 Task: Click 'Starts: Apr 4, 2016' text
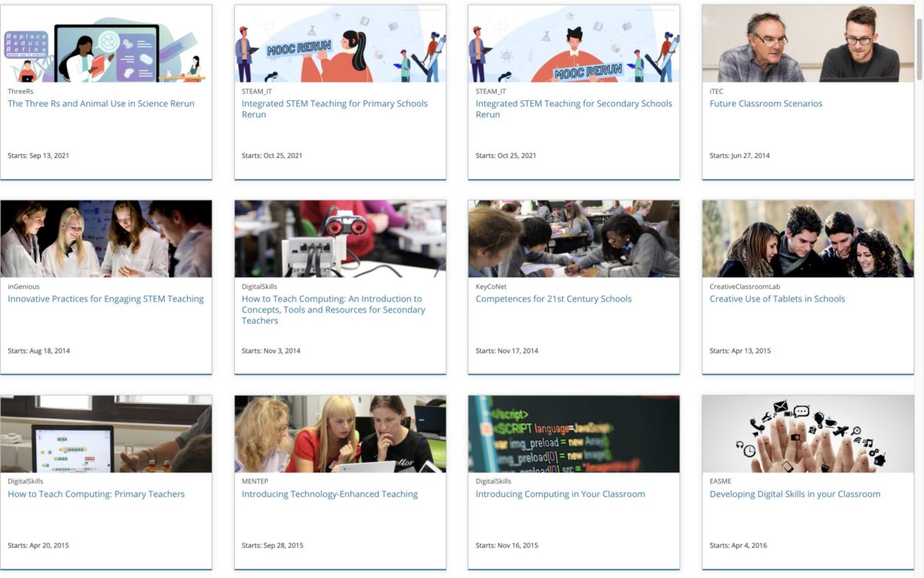[738, 546]
